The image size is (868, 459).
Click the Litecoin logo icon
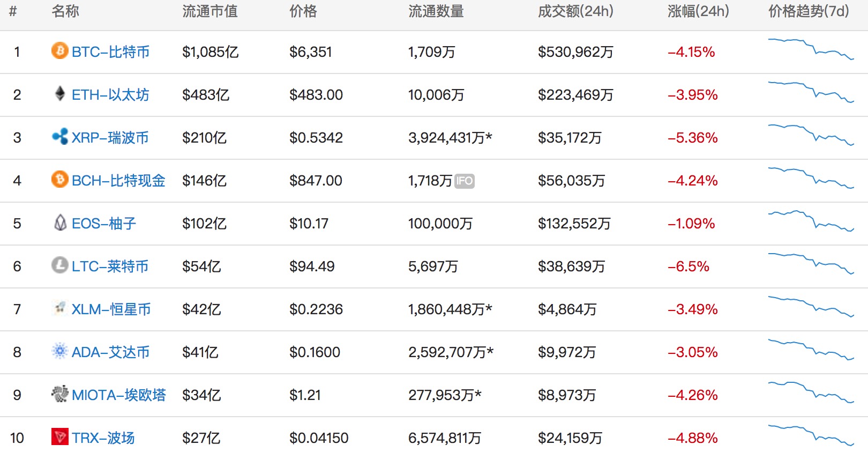point(59,265)
